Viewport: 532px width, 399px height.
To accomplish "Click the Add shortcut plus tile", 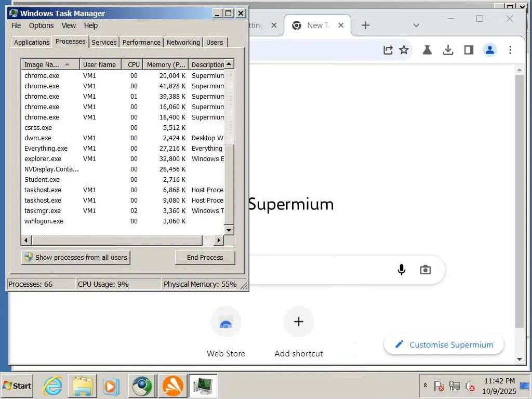I will point(299,322).
